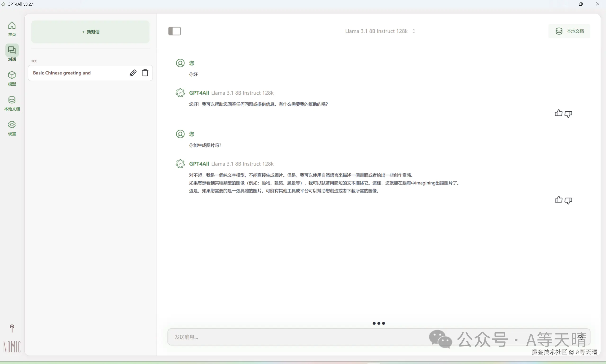Viewport: 606px width, 364px height.
Task: Delete the chat with the trash icon
Action: pos(145,73)
